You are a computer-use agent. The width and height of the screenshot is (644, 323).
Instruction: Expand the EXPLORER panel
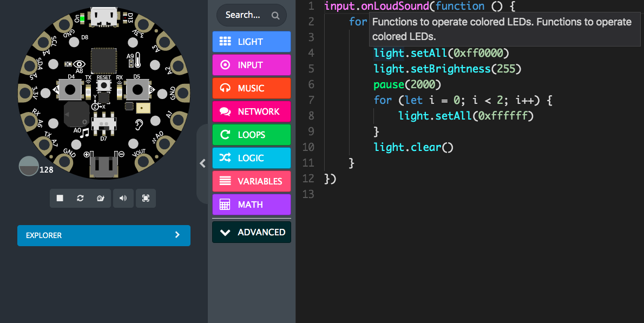click(104, 235)
